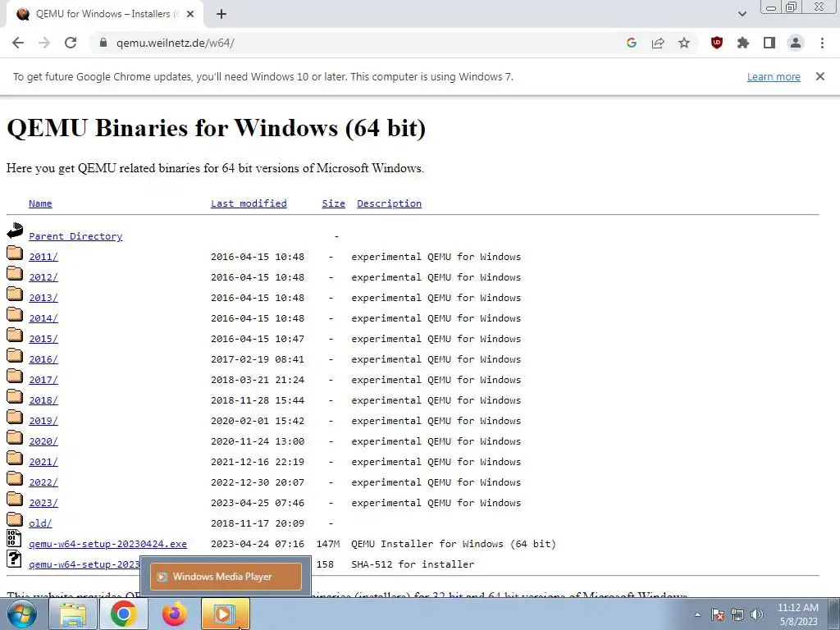Open the Windows Start menu orb
The height and width of the screenshot is (630, 840).
(x=22, y=614)
